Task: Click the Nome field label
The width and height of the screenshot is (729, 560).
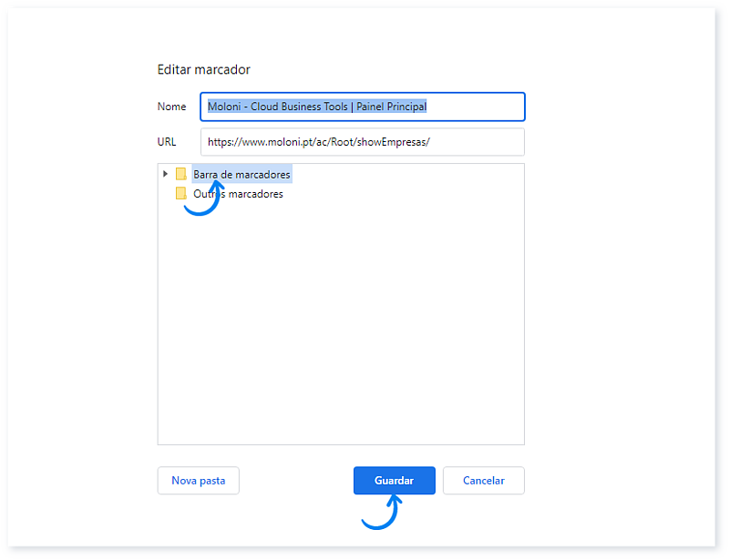Action: [x=171, y=107]
